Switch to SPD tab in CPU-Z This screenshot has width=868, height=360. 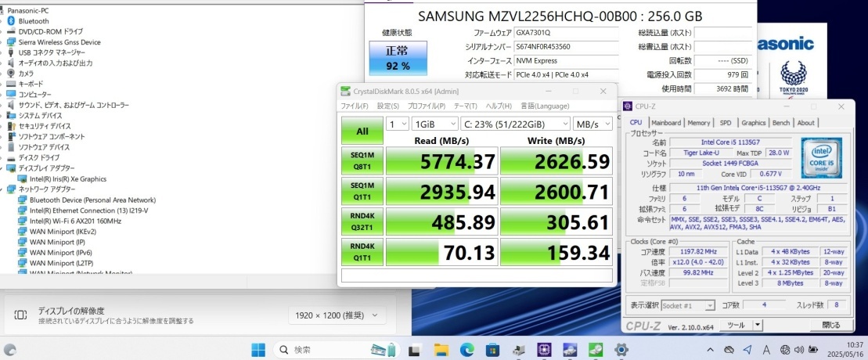[726, 123]
